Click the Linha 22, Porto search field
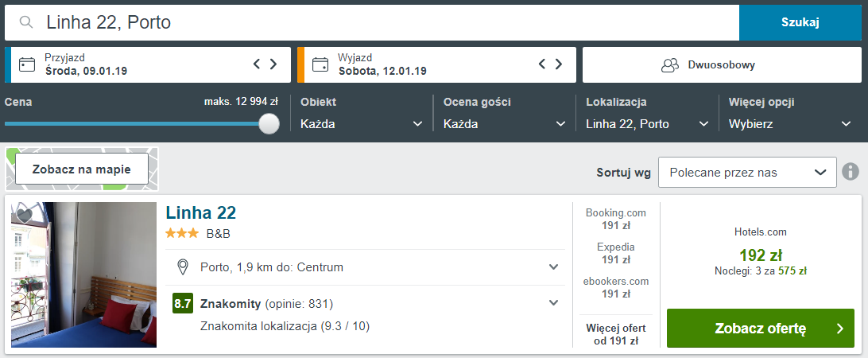Viewport: 868px width, 358px height. pyautogui.click(x=372, y=22)
